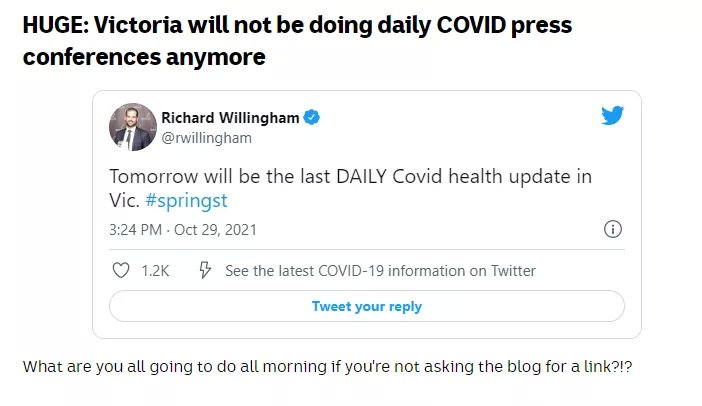Screen dimensions: 702x406
Task: Click the date Oct 29, 2021
Action: click(x=215, y=230)
